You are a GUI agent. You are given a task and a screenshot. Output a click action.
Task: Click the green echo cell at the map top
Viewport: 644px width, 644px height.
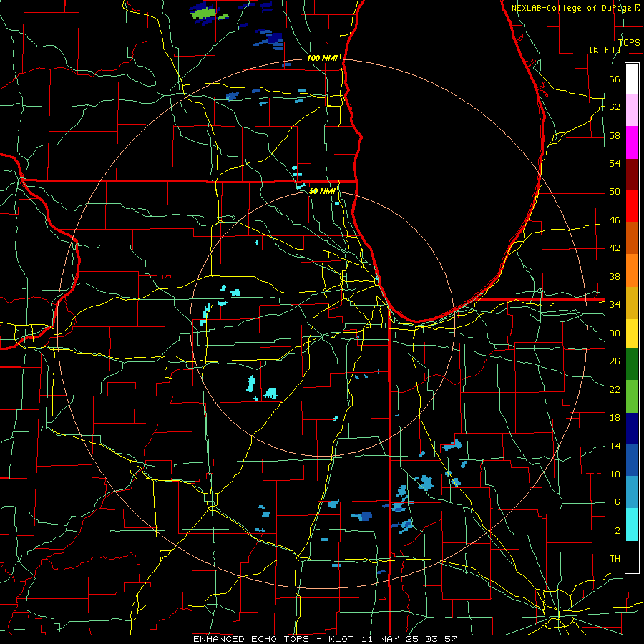(204, 14)
